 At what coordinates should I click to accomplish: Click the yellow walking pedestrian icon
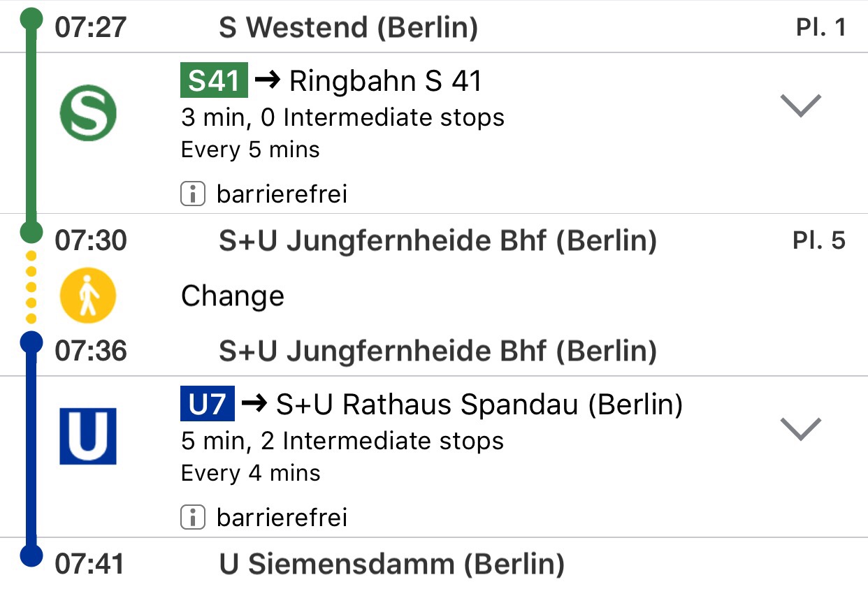(88, 295)
